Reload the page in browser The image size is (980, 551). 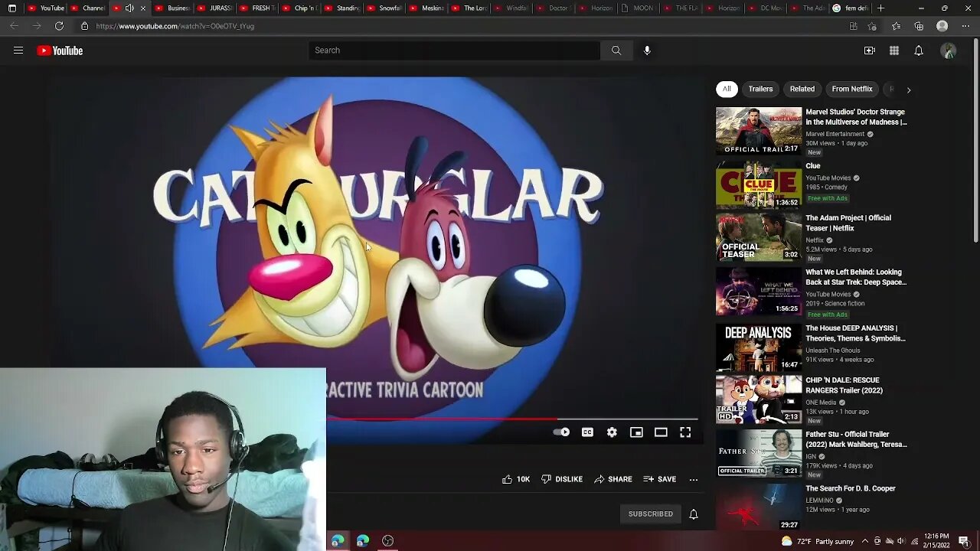click(59, 25)
